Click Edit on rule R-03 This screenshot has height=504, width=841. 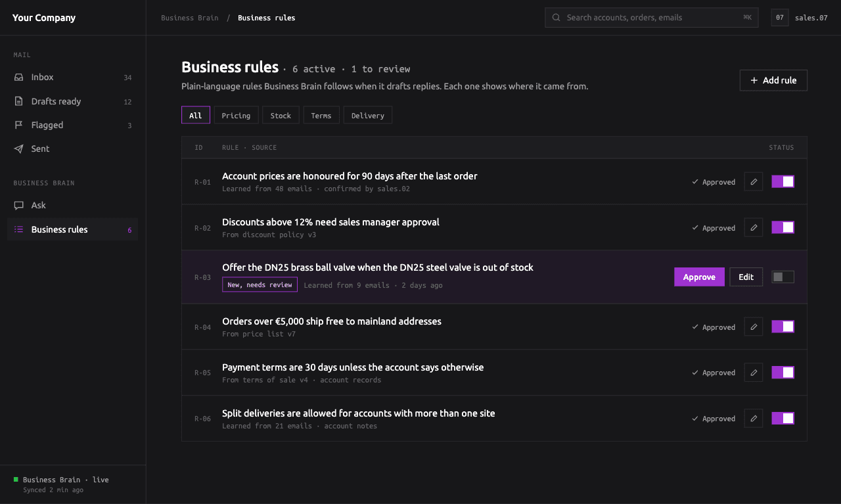click(746, 277)
